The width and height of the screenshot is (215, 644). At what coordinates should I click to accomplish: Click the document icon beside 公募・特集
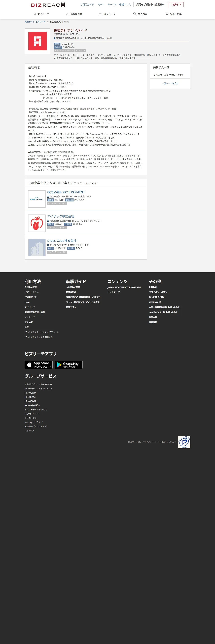[167, 14]
